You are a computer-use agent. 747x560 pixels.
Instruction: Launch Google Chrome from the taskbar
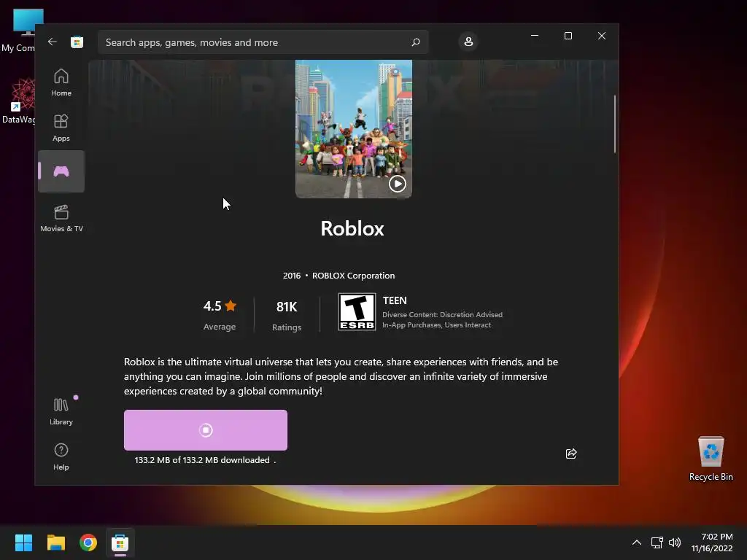[x=88, y=542]
